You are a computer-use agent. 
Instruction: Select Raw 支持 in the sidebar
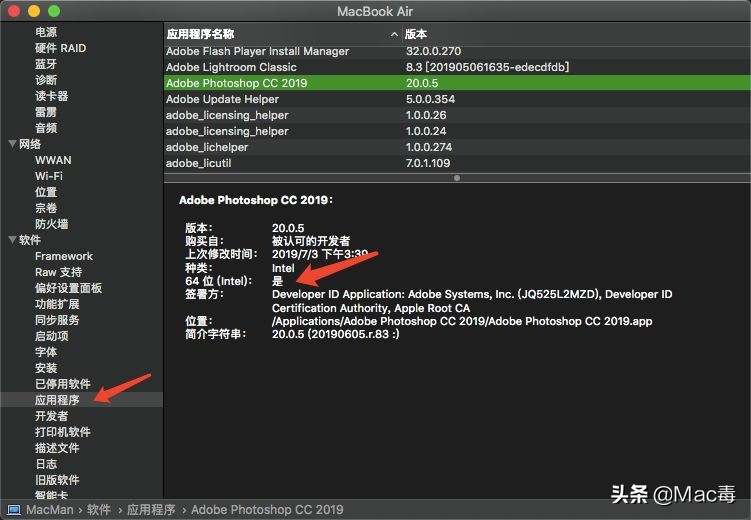coord(58,272)
